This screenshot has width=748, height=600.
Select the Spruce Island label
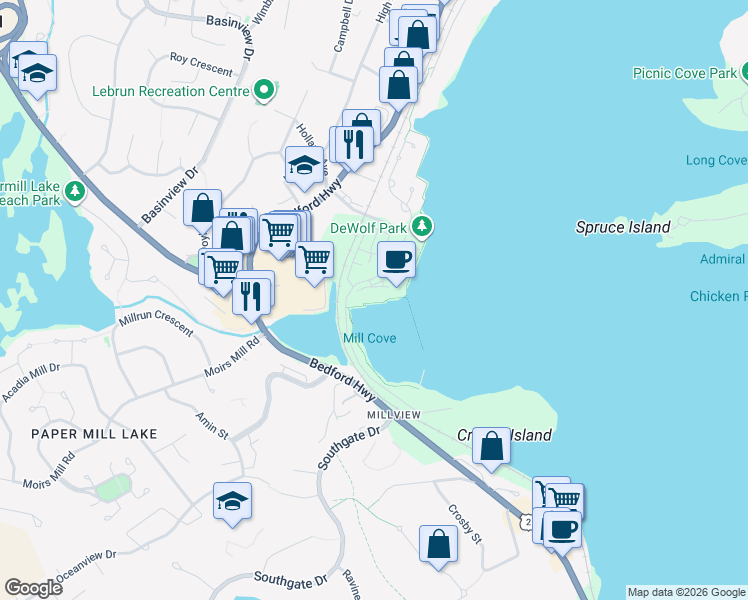(x=623, y=227)
